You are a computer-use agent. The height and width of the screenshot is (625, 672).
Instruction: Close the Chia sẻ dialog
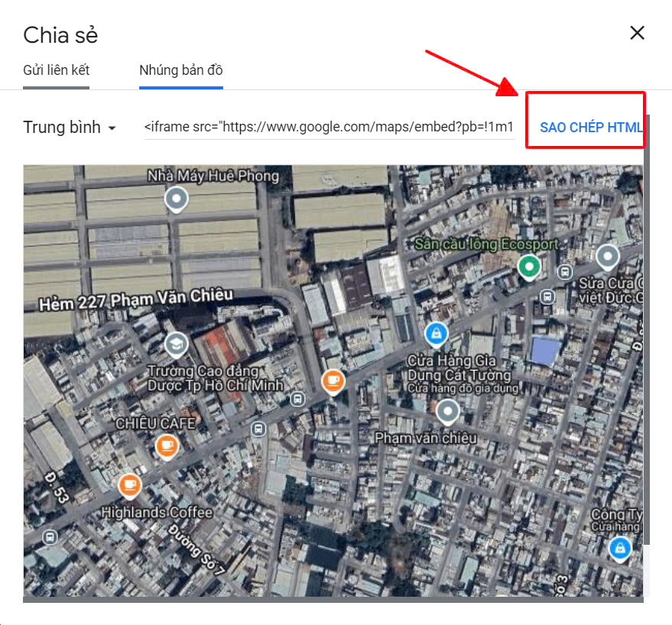click(638, 33)
